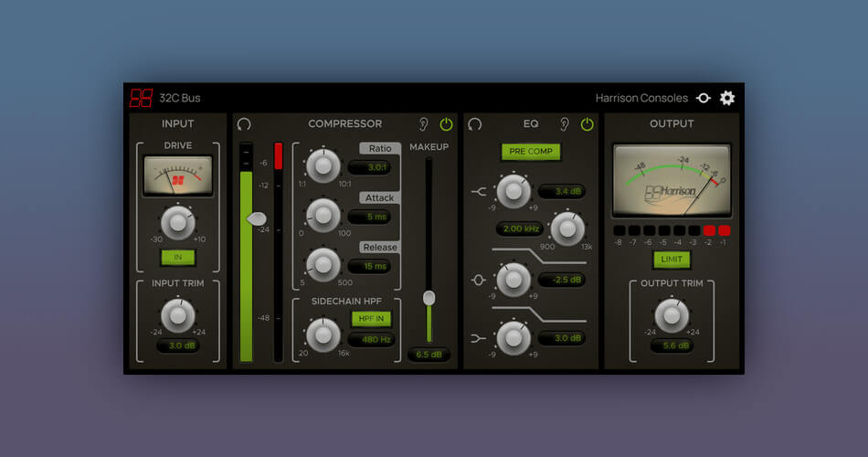Reset the Compressor with the circular arrow icon
The image size is (868, 457).
tap(244, 124)
